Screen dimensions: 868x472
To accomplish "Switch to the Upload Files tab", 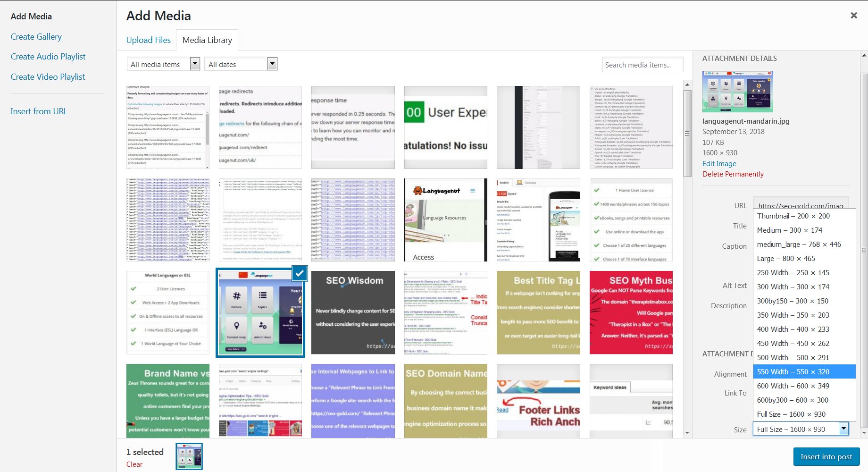I will 148,40.
